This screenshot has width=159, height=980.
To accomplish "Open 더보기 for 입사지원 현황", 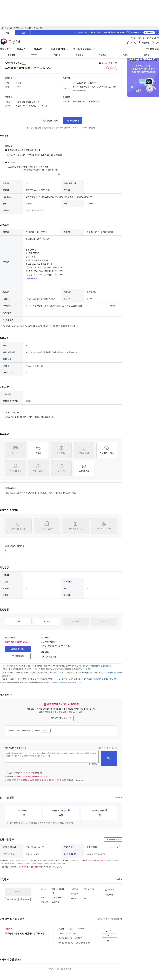I will click(x=118, y=798).
